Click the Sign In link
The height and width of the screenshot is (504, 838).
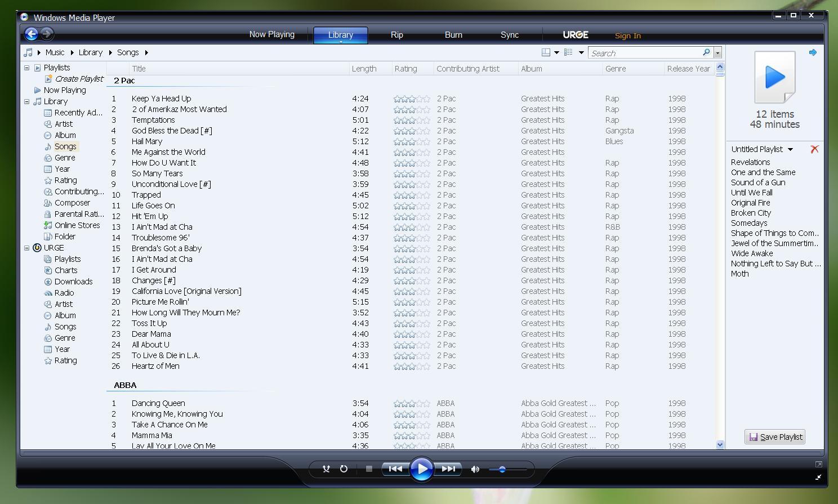coord(628,35)
